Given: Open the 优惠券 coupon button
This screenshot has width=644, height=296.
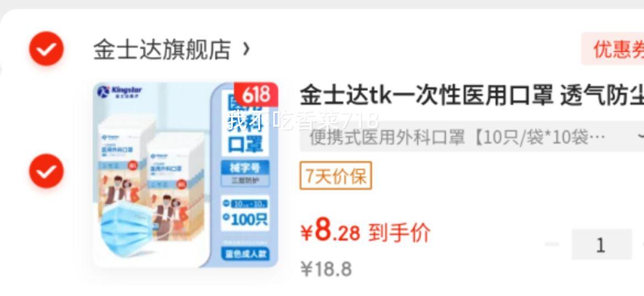Looking at the screenshot, I should tap(613, 49).
